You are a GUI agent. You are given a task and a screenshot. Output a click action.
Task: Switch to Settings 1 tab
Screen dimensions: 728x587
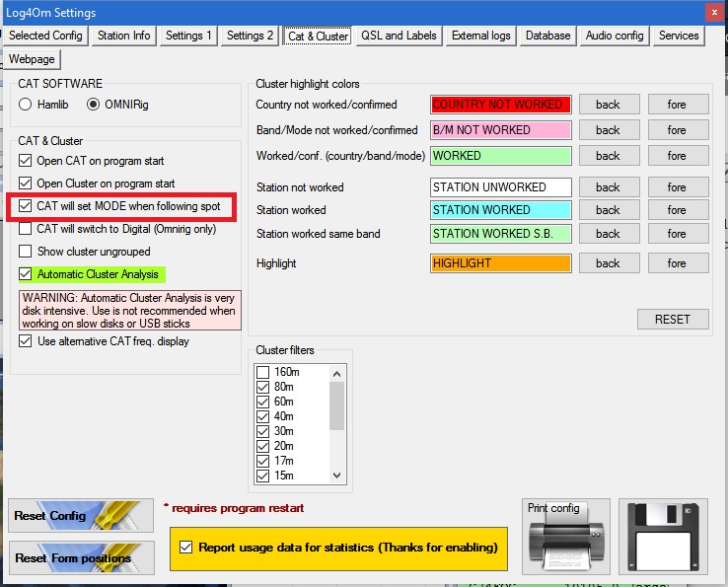click(188, 36)
